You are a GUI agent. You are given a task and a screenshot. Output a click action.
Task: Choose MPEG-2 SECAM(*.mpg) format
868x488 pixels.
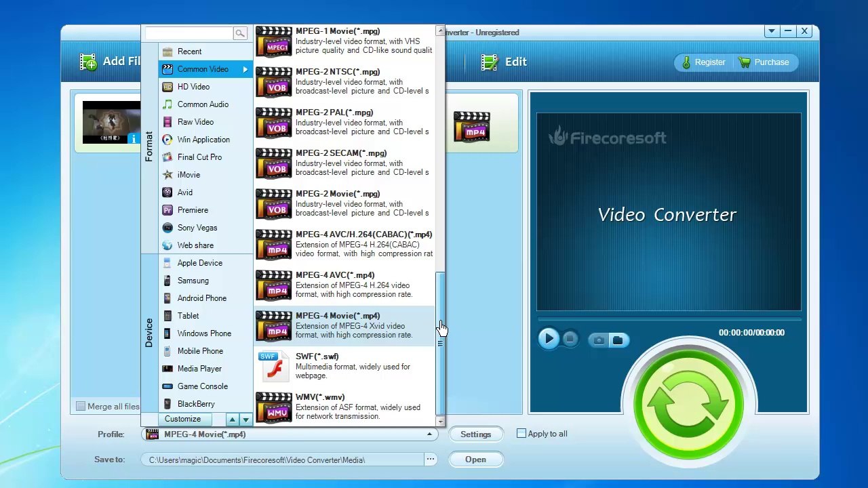point(344,163)
